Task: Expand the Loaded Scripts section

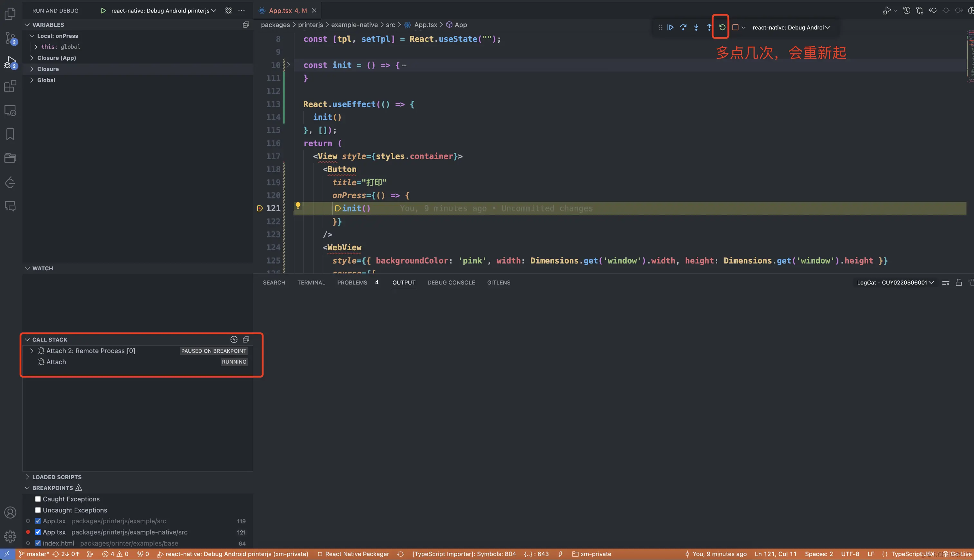Action: tap(57, 477)
